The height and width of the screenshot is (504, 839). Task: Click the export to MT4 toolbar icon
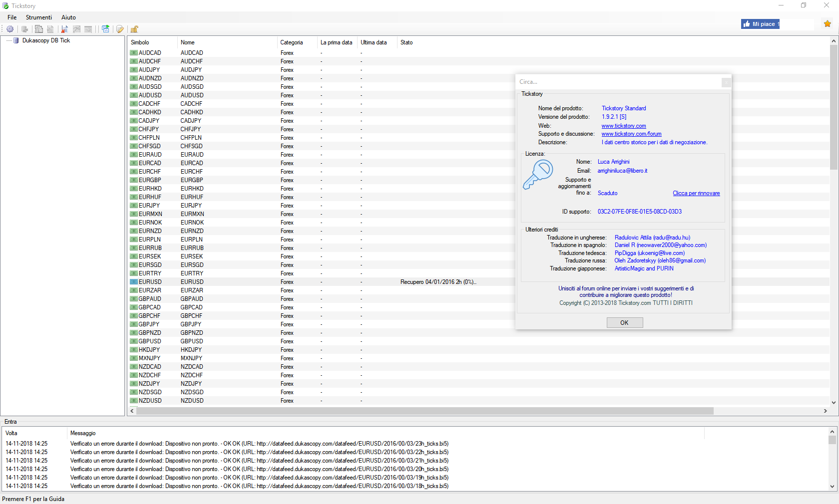(x=38, y=29)
